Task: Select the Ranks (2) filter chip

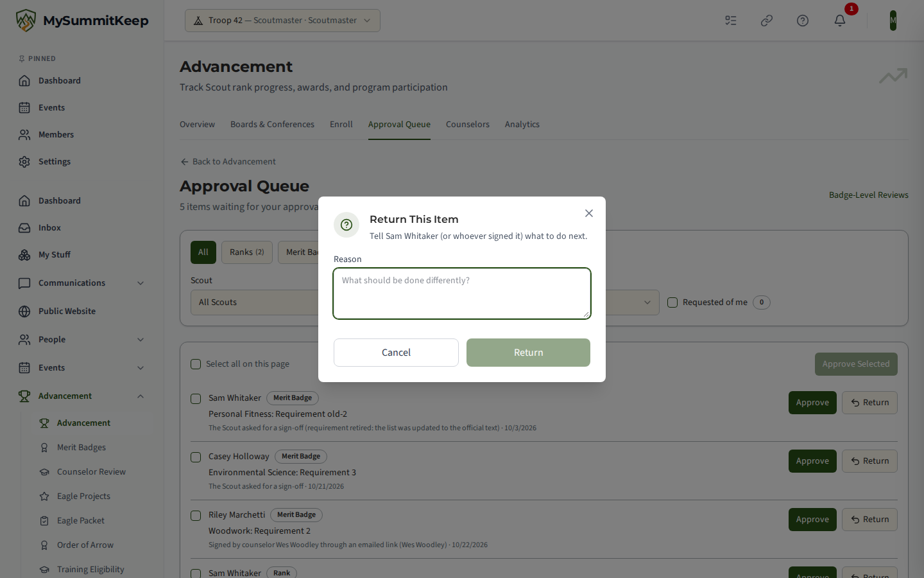Action: (x=247, y=252)
